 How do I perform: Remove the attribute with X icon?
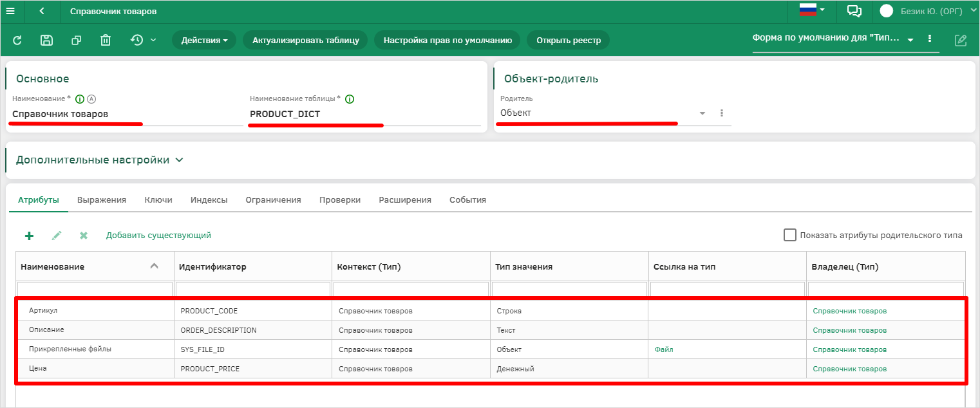84,236
